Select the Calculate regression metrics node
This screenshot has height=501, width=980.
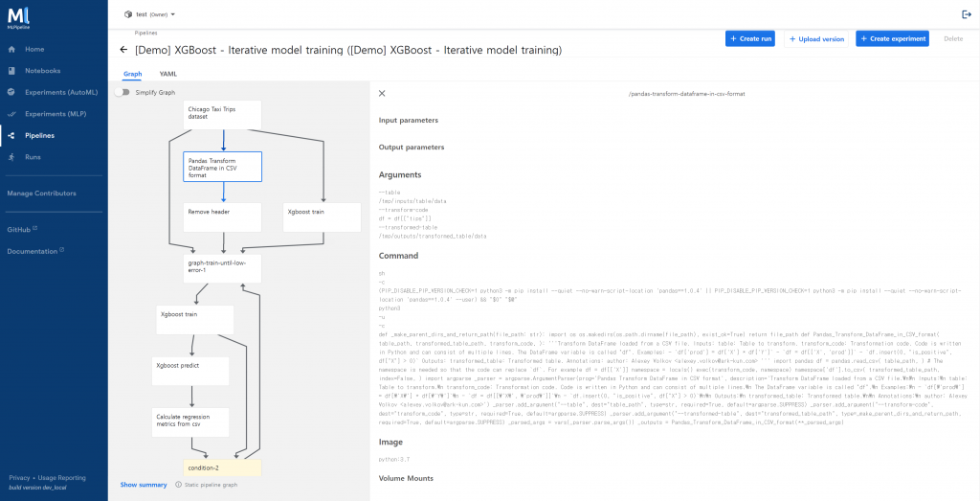(190, 422)
